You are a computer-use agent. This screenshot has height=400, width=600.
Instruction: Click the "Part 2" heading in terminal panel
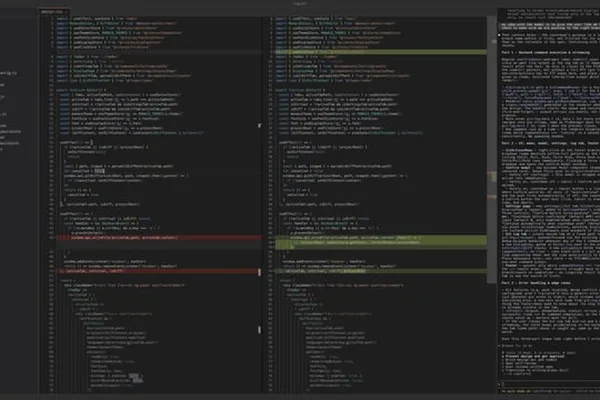(550, 143)
